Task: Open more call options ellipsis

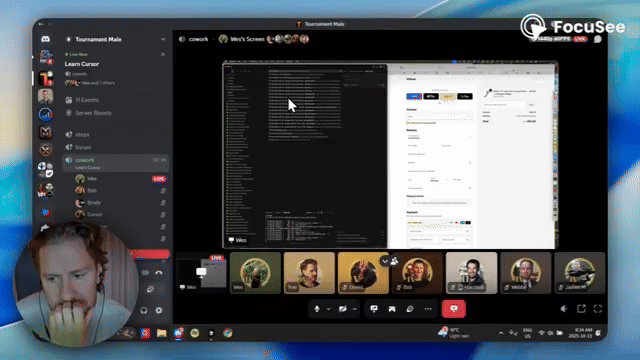Action: (428, 309)
